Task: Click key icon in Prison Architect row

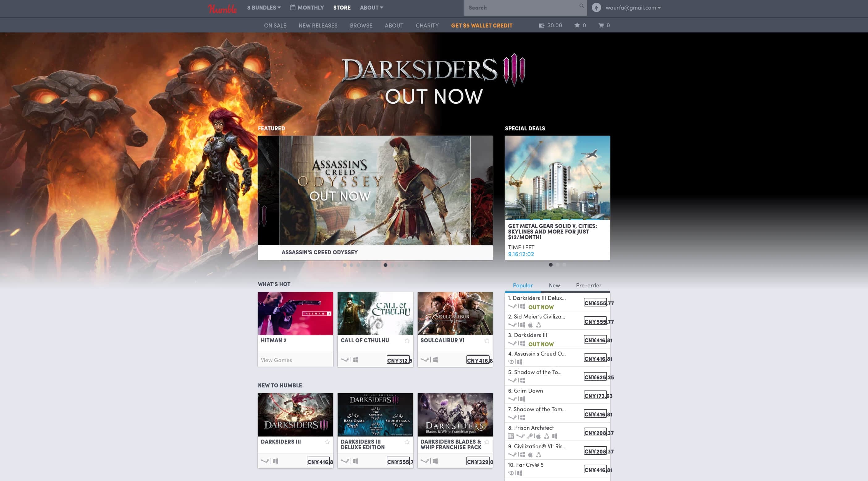Action: (x=530, y=436)
